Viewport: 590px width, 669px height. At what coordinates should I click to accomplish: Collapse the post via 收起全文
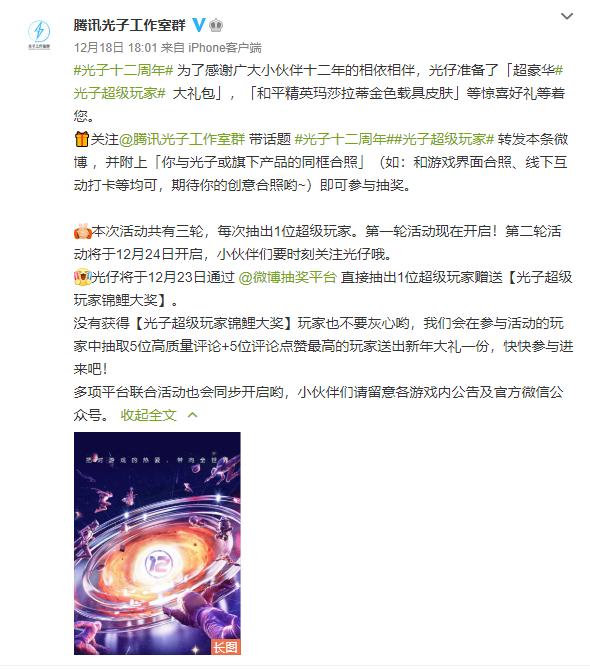point(148,415)
